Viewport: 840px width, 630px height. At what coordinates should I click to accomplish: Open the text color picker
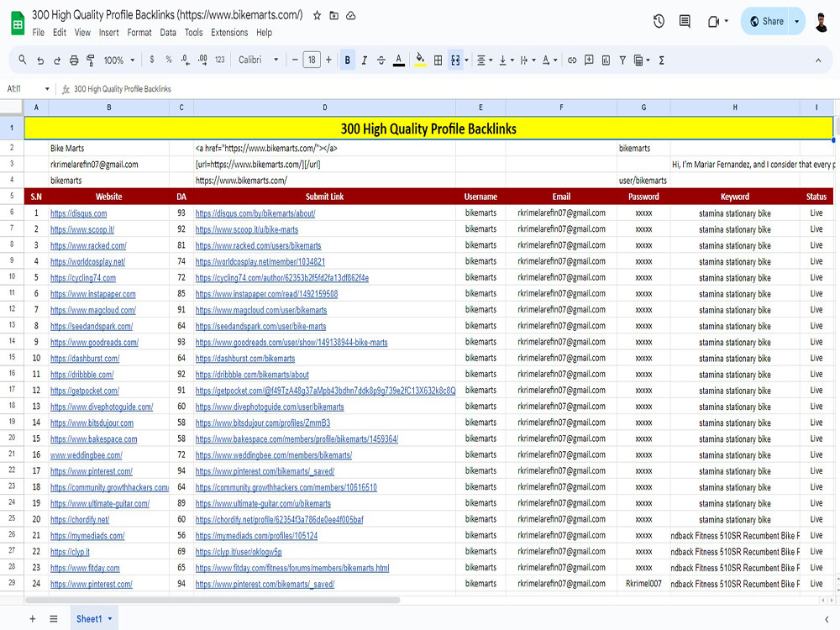398,60
